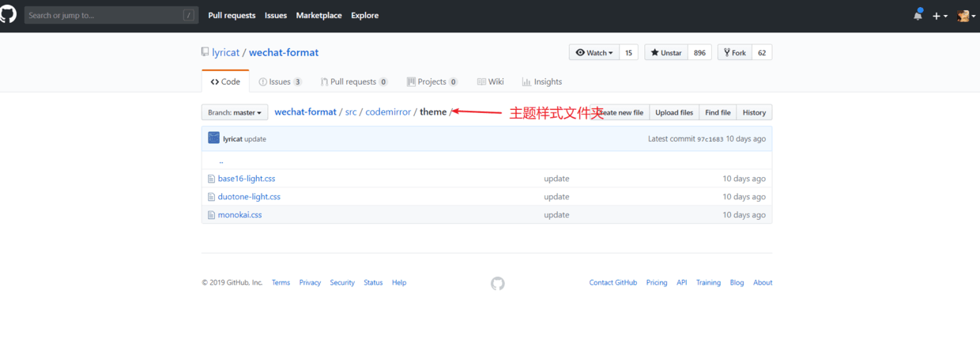Open the Branch: master selector
Viewport: 980px width, 344px height.
coord(235,112)
